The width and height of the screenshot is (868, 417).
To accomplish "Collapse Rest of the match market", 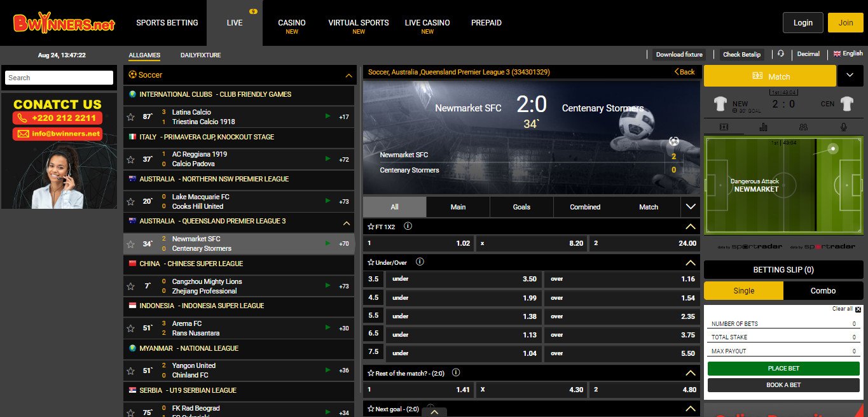I will click(x=691, y=372).
